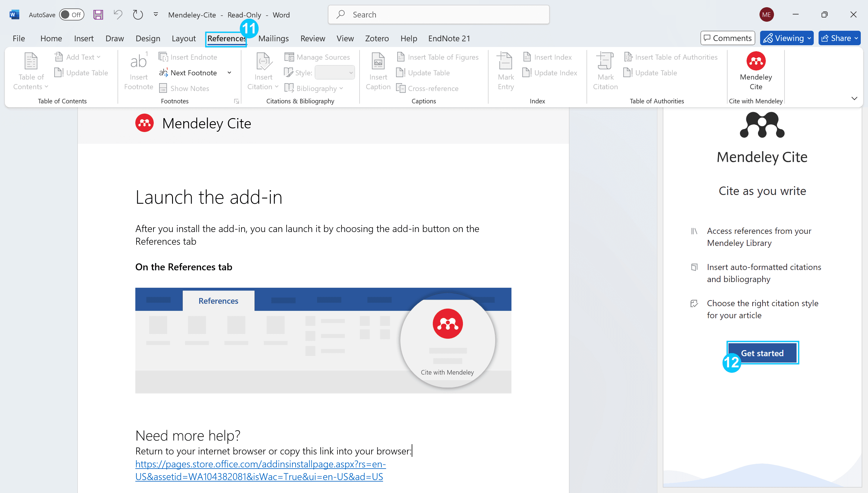Switch to the Home tab
This screenshot has width=868, height=493.
point(51,38)
